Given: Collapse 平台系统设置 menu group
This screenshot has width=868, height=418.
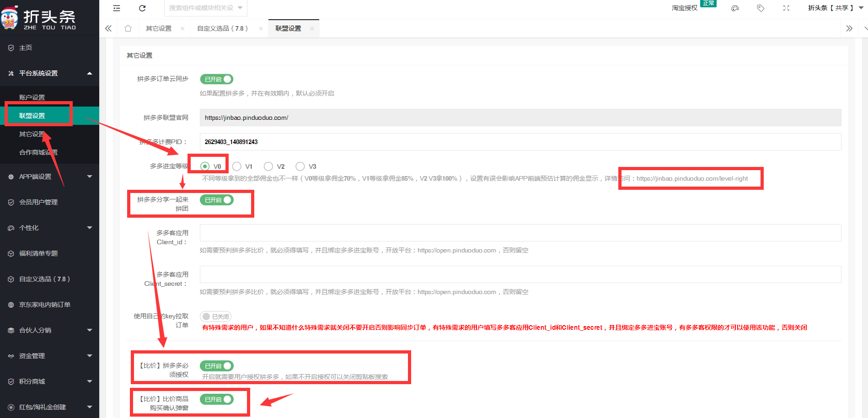Looking at the screenshot, I should coord(90,73).
